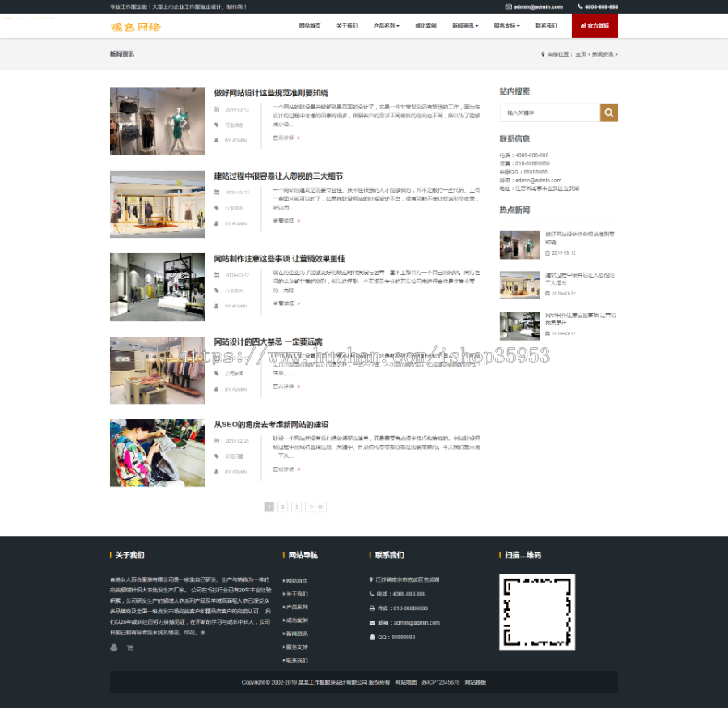Click the red 官方微博 button
The height and width of the screenshot is (708, 728).
pyautogui.click(x=595, y=26)
